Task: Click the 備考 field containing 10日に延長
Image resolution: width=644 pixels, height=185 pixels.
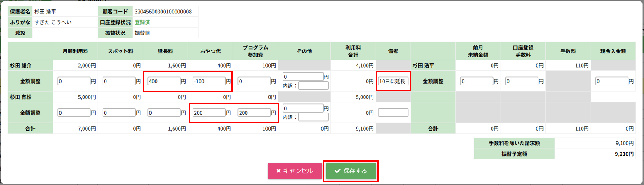Action: [x=393, y=81]
